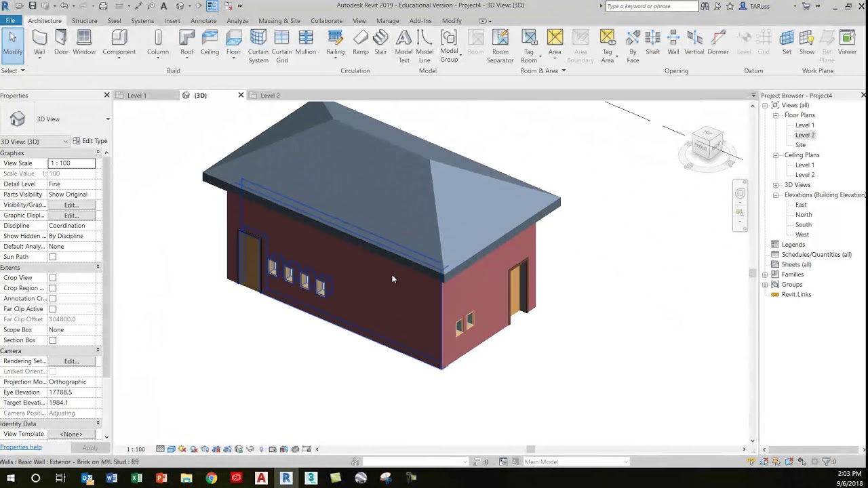Expand the Families tree node
This screenshot has height=488, width=868.
point(766,274)
